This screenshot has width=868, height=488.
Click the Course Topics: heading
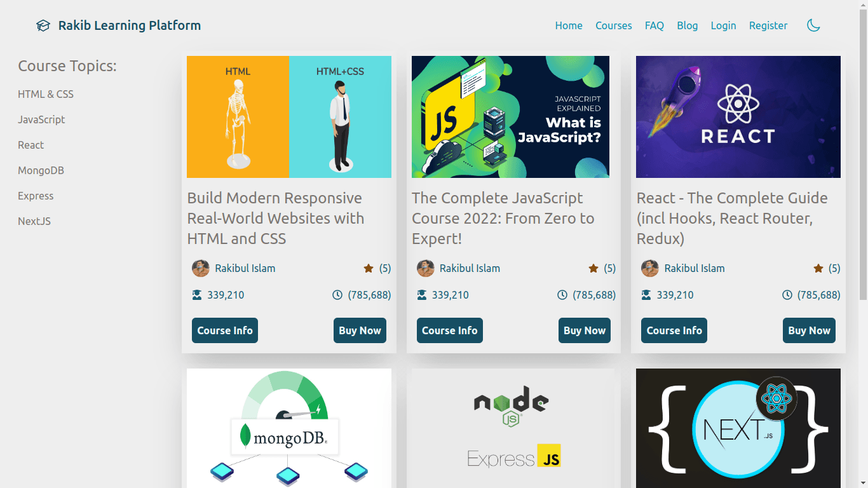coord(67,66)
